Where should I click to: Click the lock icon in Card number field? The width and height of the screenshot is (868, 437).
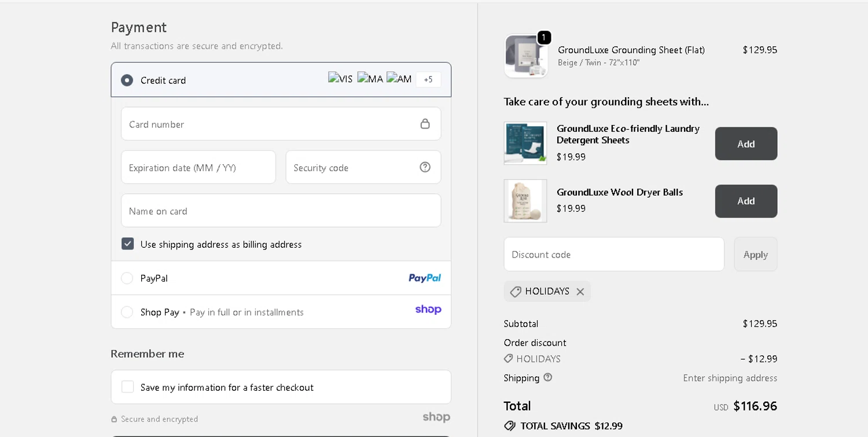(x=425, y=124)
